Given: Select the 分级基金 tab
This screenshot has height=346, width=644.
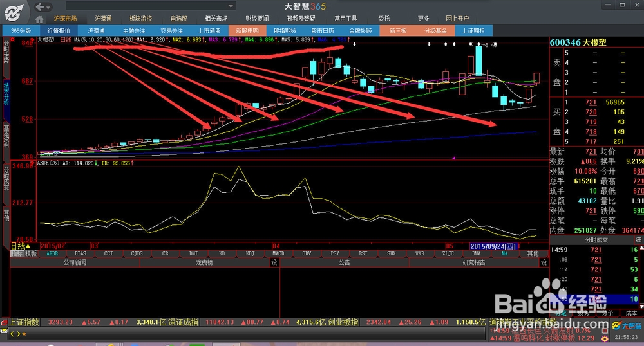Looking at the screenshot, I should [x=436, y=31].
